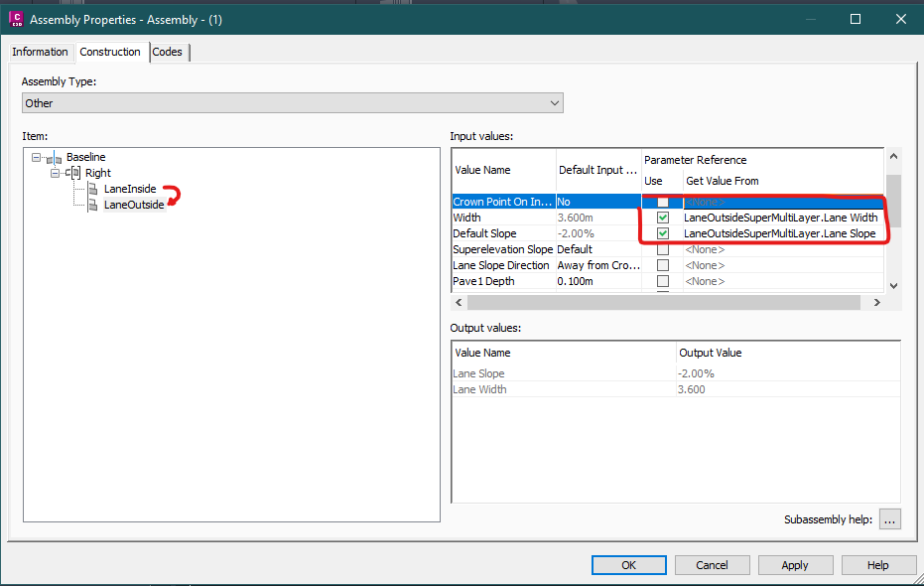924x586 pixels.
Task: Confirm changes with the OK button
Action: tap(628, 564)
